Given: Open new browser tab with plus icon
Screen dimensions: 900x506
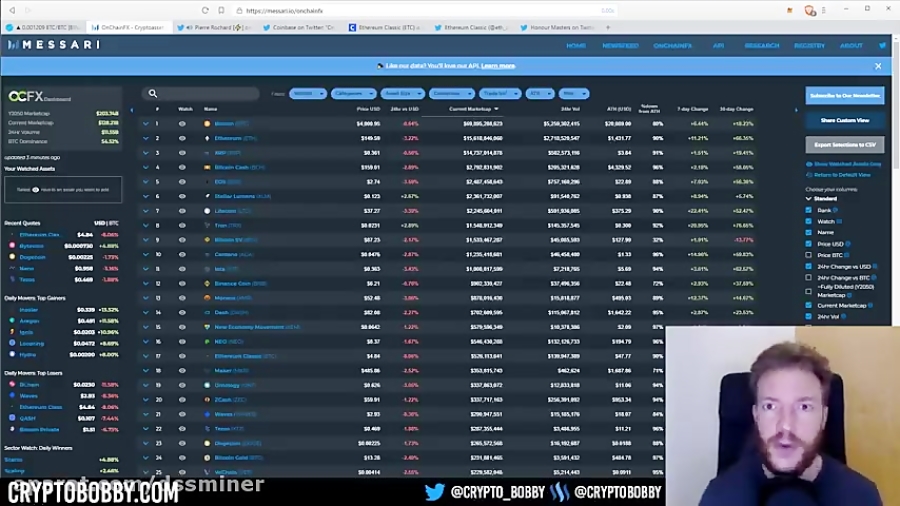Looking at the screenshot, I should [x=608, y=27].
